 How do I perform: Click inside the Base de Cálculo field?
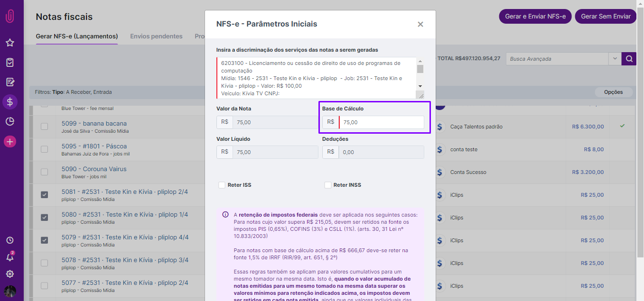(x=382, y=122)
